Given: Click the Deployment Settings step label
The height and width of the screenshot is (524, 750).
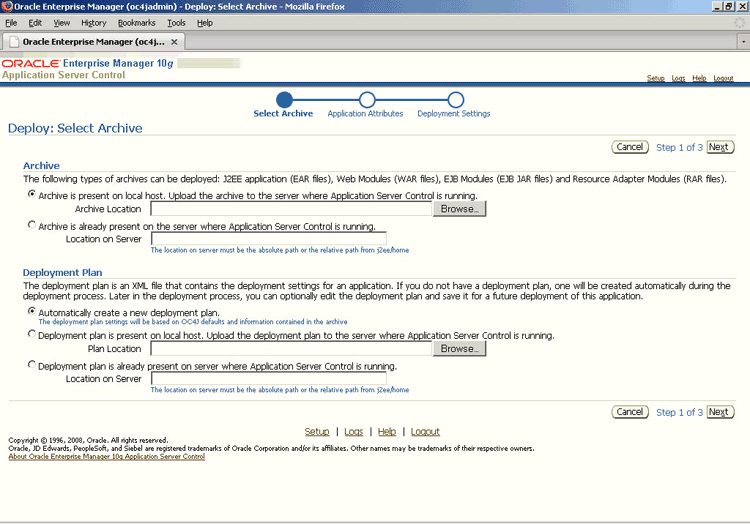Looking at the screenshot, I should [x=454, y=114].
